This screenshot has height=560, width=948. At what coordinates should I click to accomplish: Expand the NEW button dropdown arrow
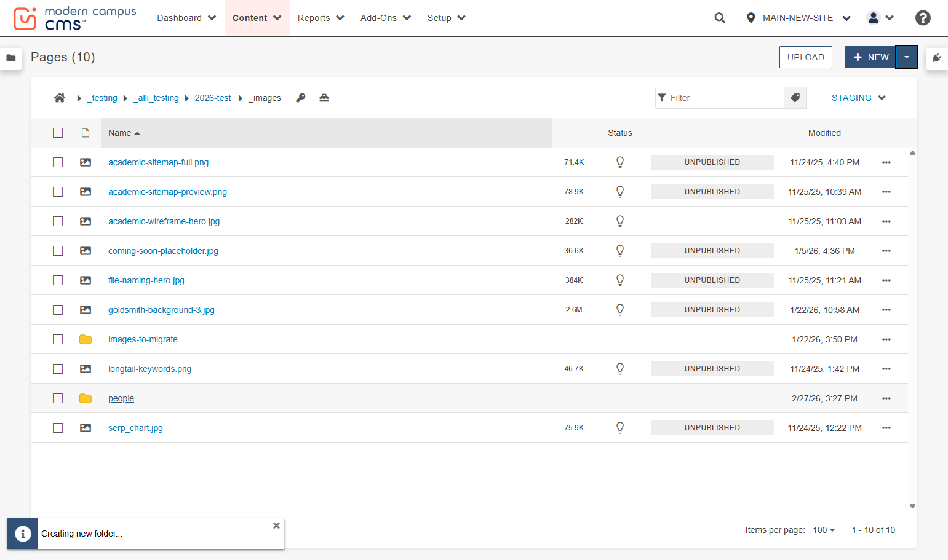(x=907, y=57)
